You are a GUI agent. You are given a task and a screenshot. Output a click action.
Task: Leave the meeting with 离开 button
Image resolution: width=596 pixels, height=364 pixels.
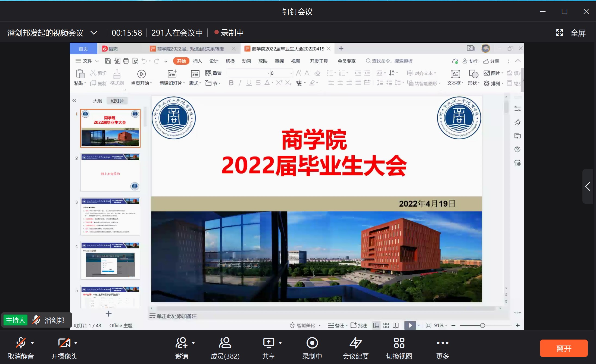tap(563, 348)
